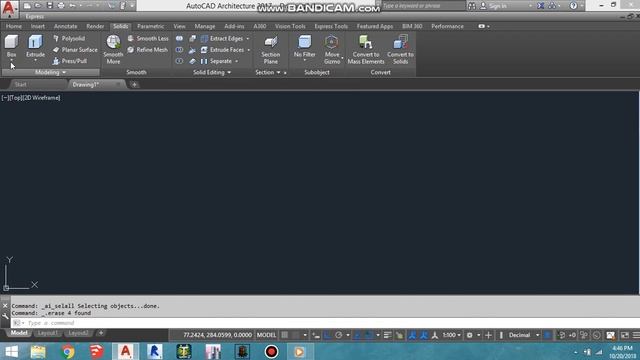
Task: Switch to the Render ribbon tab
Action: click(x=95, y=26)
